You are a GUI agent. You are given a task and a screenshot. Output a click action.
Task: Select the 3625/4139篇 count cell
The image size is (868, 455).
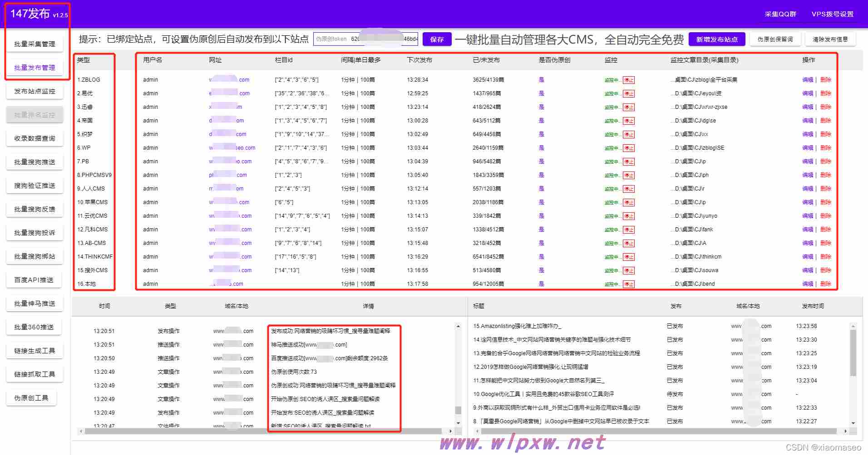tap(488, 80)
